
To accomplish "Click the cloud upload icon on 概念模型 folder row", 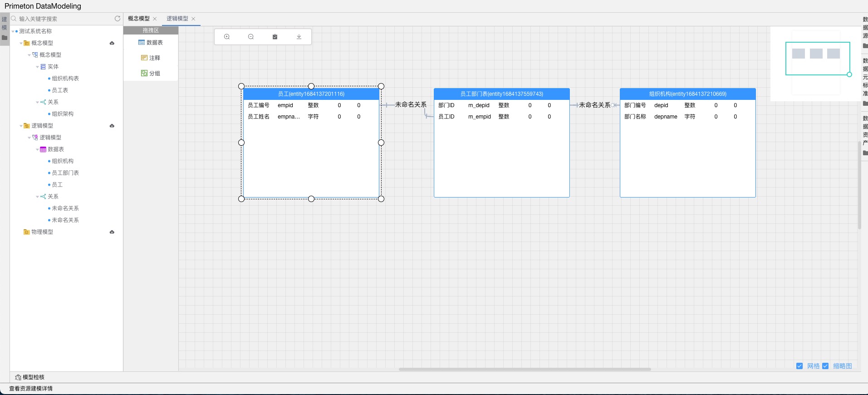I will [x=112, y=43].
